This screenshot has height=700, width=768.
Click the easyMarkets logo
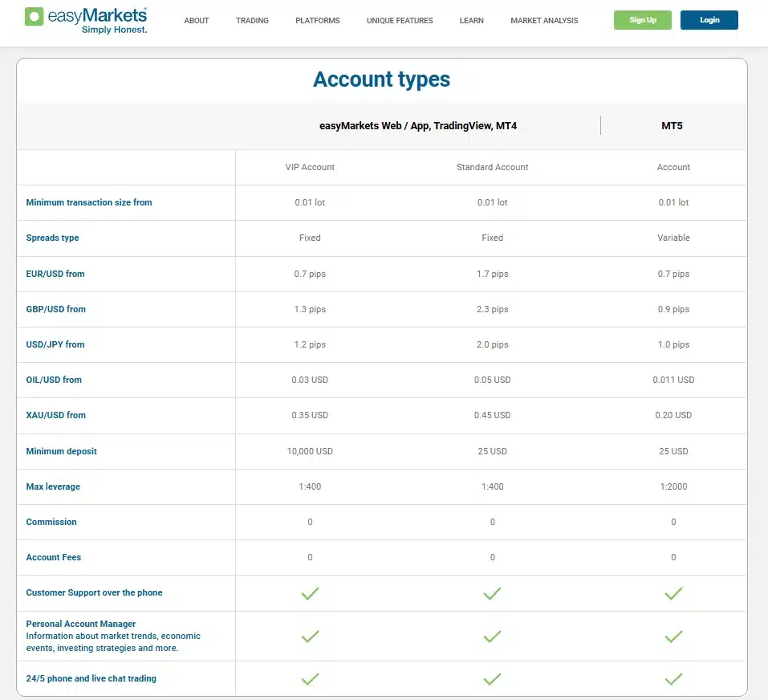(86, 21)
